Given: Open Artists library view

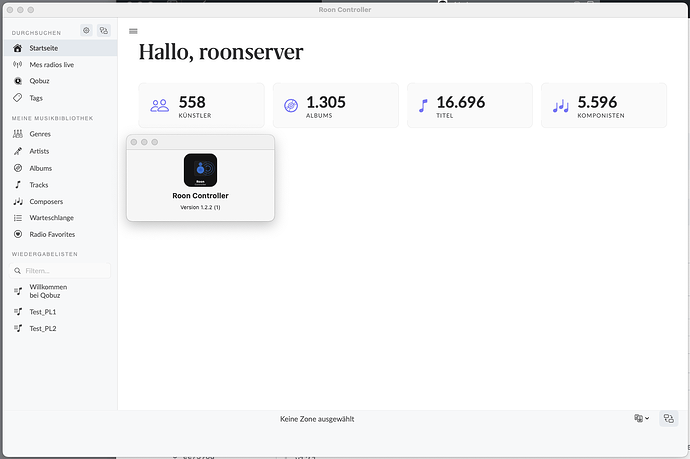Looking at the screenshot, I should point(39,151).
